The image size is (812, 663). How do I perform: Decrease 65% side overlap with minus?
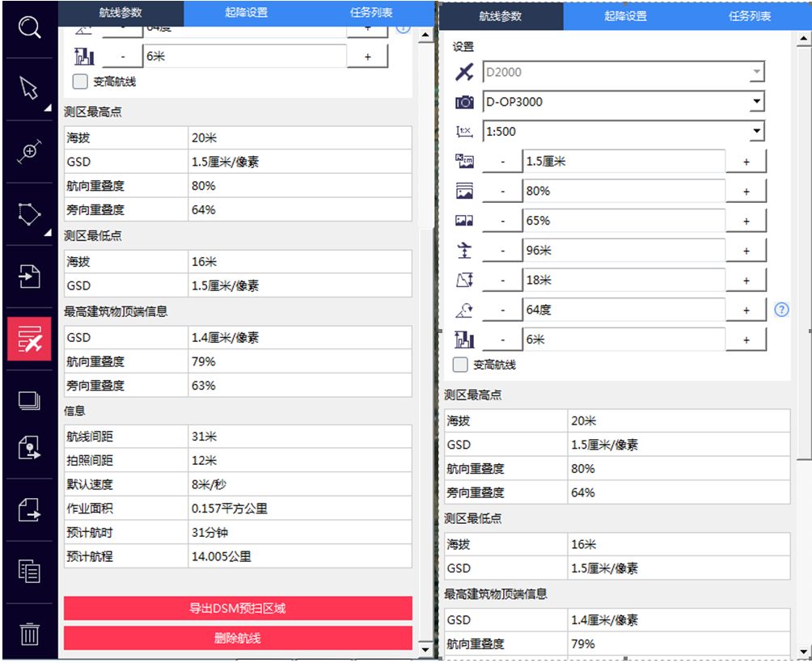(x=502, y=221)
